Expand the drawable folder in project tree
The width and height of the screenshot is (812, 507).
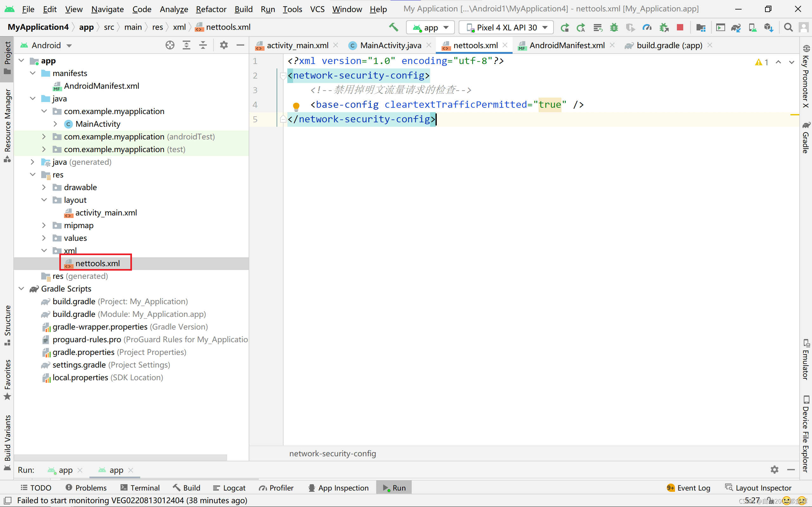click(44, 187)
